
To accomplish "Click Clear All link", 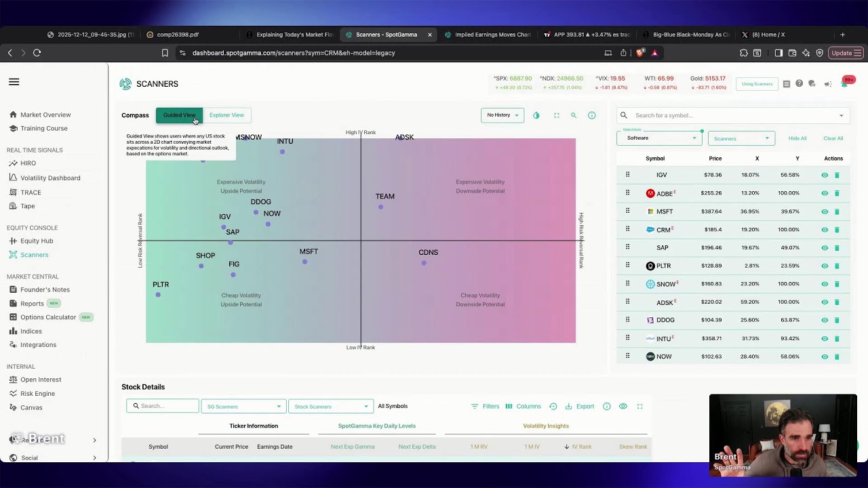I will point(833,138).
